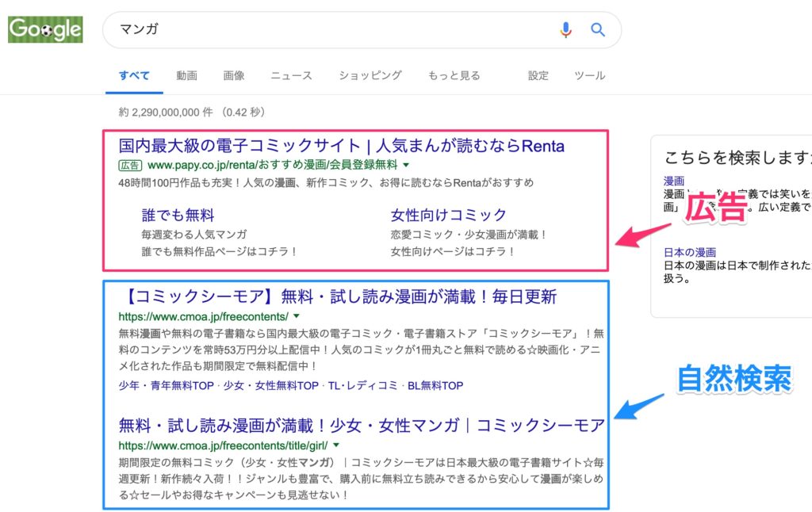Screen dimensions: 812x512
Task: Open the ショッピング tab
Action: pyautogui.click(x=370, y=75)
